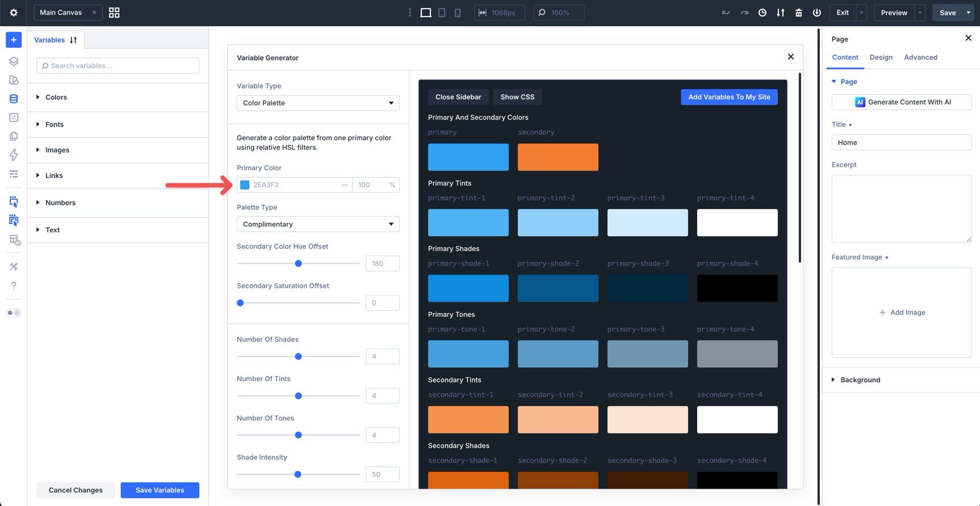Switch to the Advanced tab

tap(920, 57)
